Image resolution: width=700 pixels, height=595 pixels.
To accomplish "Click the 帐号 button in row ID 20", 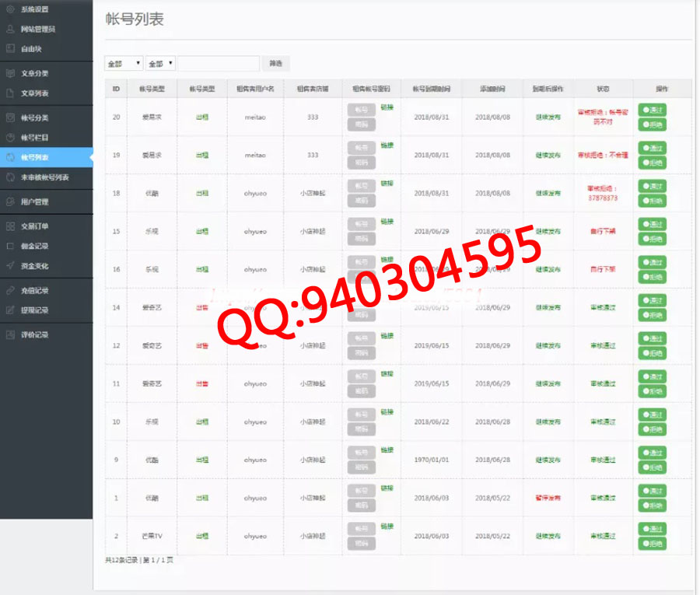I will click(361, 110).
